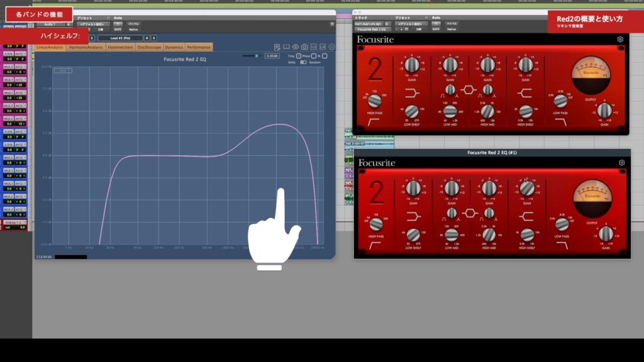Click the LOW MID frequency knob in upper Focusrite window
644x362 pixels.
point(450,111)
